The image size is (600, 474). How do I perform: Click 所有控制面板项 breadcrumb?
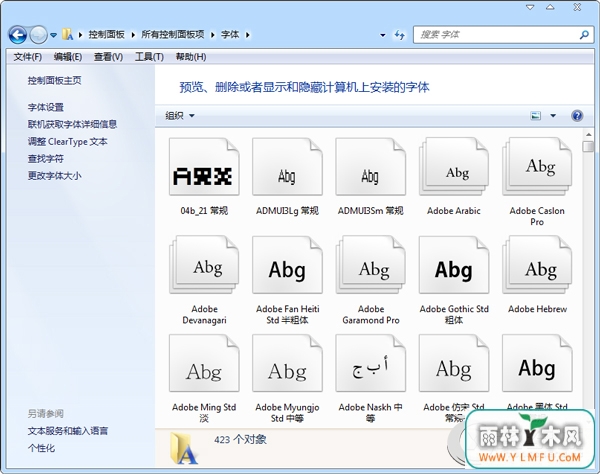pos(173,35)
